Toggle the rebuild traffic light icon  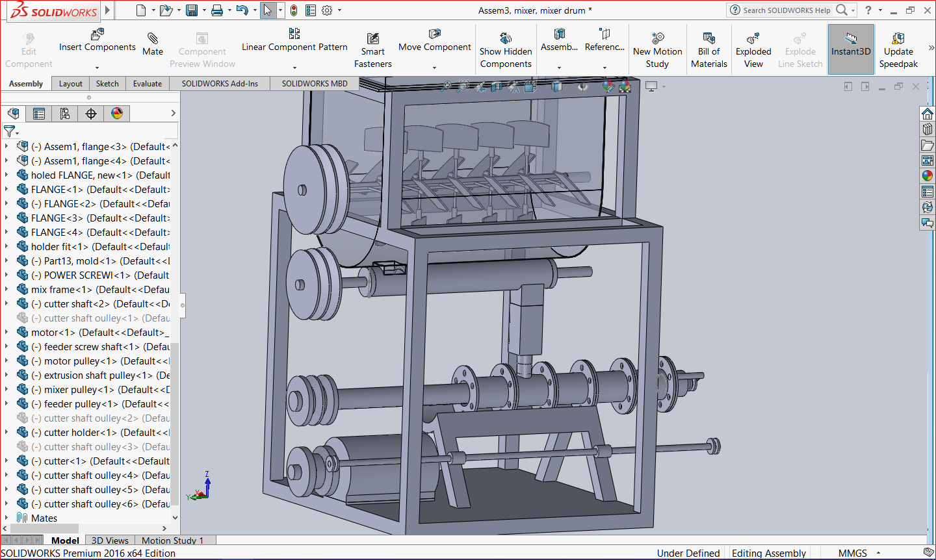pos(294,10)
